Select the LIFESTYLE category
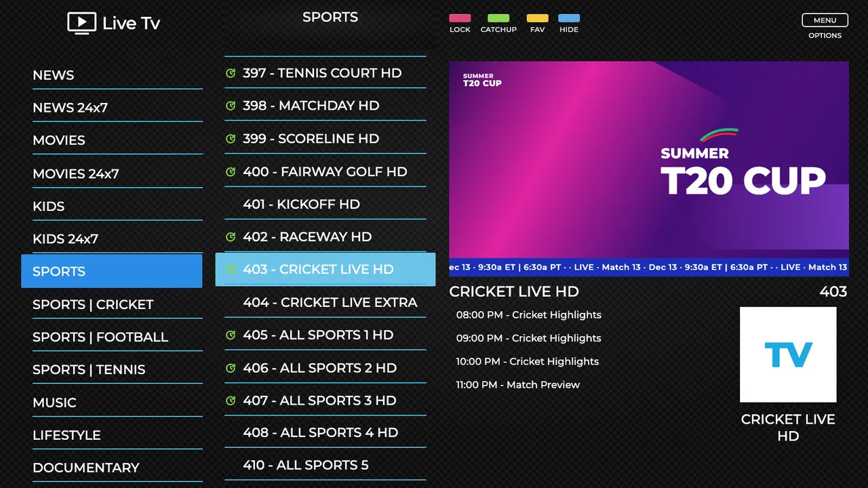The height and width of the screenshot is (488, 868). 117,435
